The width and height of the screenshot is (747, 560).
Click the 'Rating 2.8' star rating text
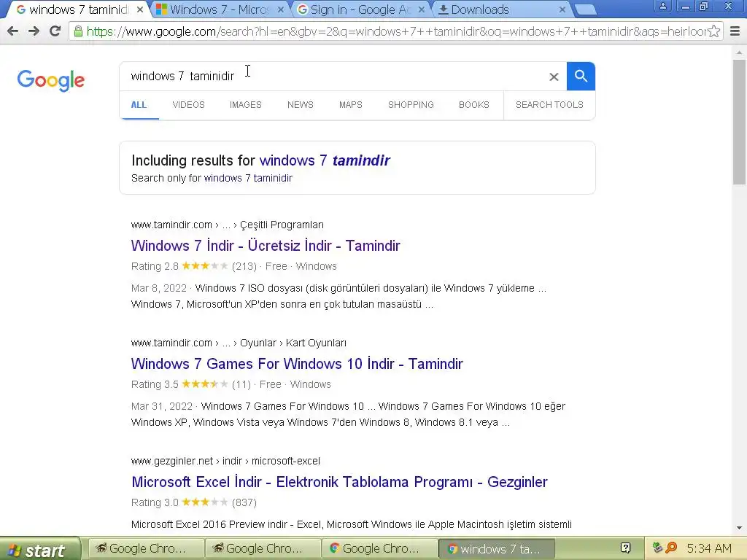tap(155, 266)
